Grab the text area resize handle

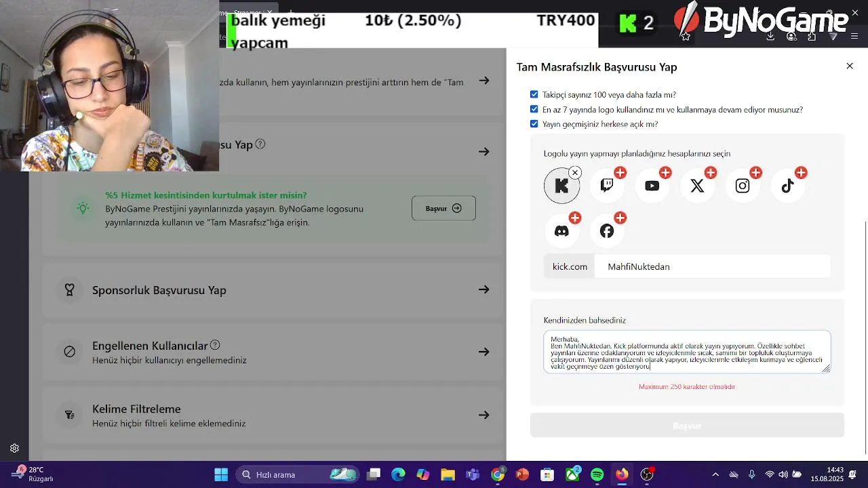[x=826, y=368]
